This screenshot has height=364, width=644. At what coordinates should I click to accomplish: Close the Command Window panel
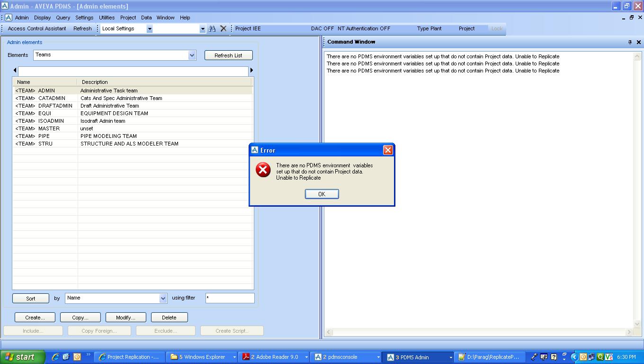pos(638,42)
